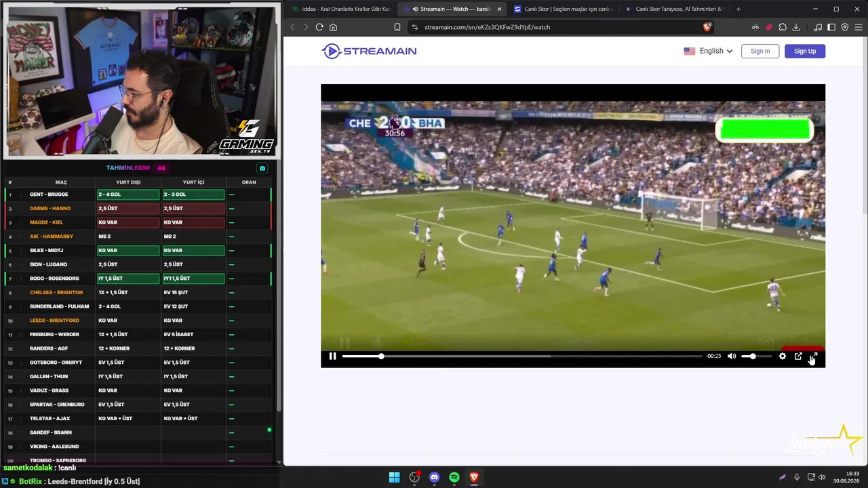The image size is (868, 488).
Task: Click the YURT DIŞI column header
Action: (x=128, y=182)
